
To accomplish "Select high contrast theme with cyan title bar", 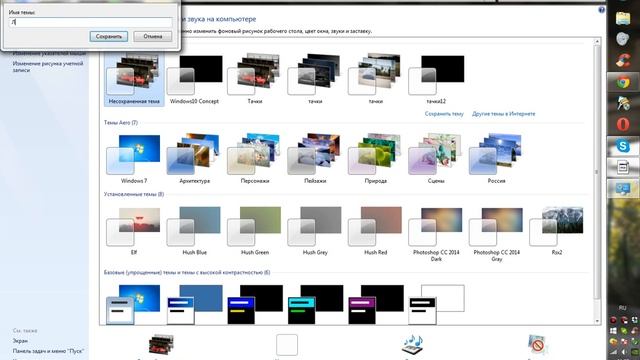I will point(315,304).
